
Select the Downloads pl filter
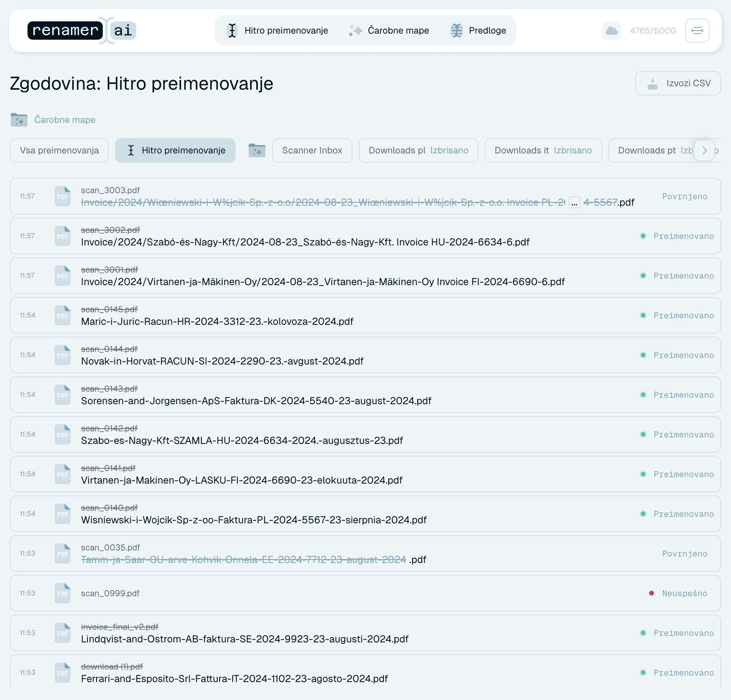(419, 150)
